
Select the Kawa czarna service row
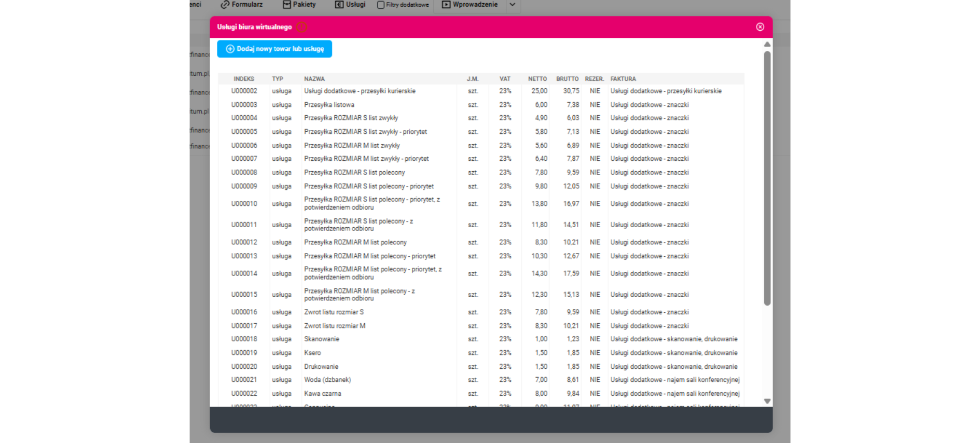pos(323,394)
